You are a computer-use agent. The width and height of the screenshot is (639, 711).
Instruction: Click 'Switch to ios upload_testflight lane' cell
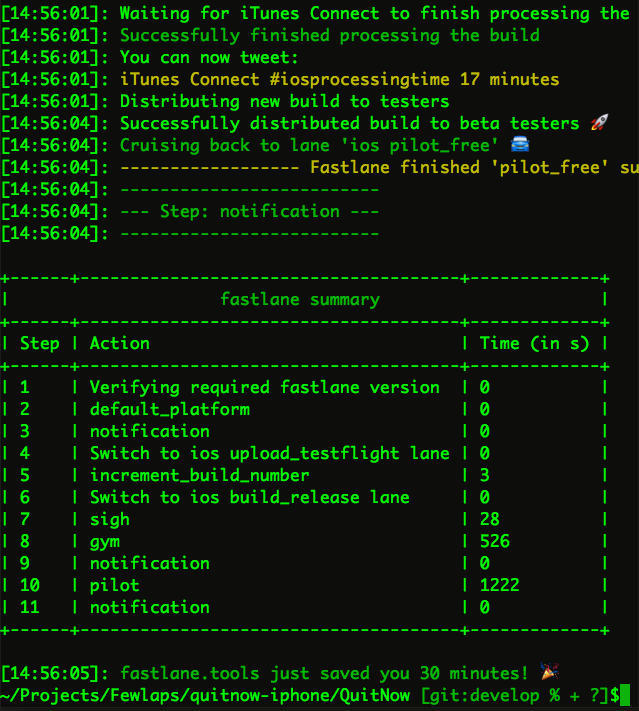point(270,453)
